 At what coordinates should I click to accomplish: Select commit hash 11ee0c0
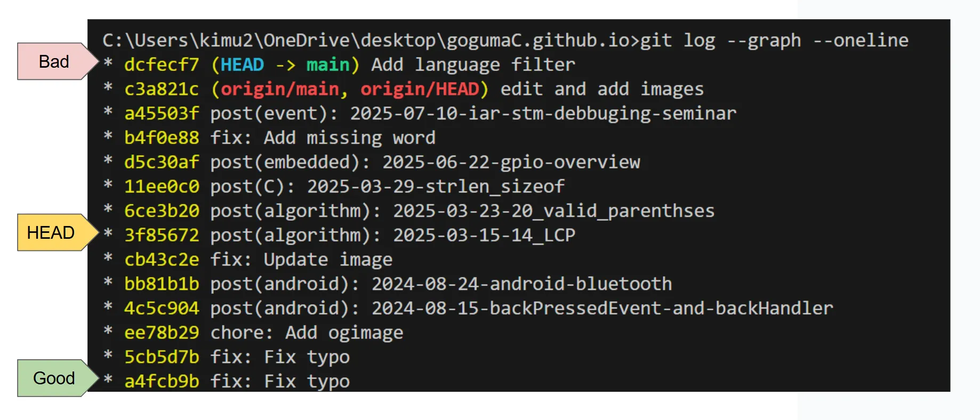[162, 187]
